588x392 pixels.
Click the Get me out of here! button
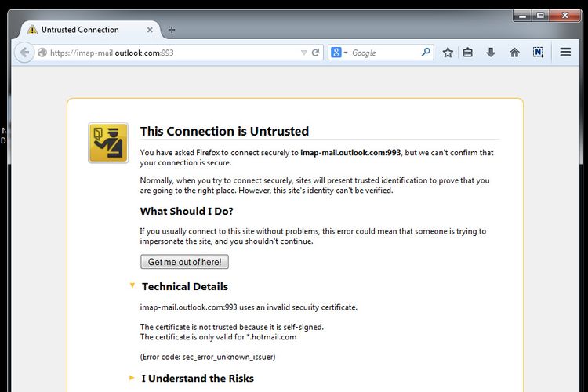tap(184, 262)
